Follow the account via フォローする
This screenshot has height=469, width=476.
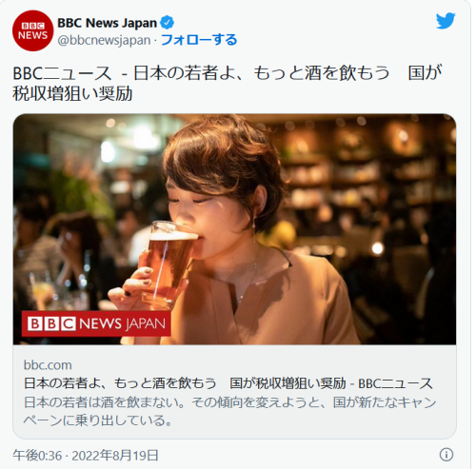tap(199, 40)
